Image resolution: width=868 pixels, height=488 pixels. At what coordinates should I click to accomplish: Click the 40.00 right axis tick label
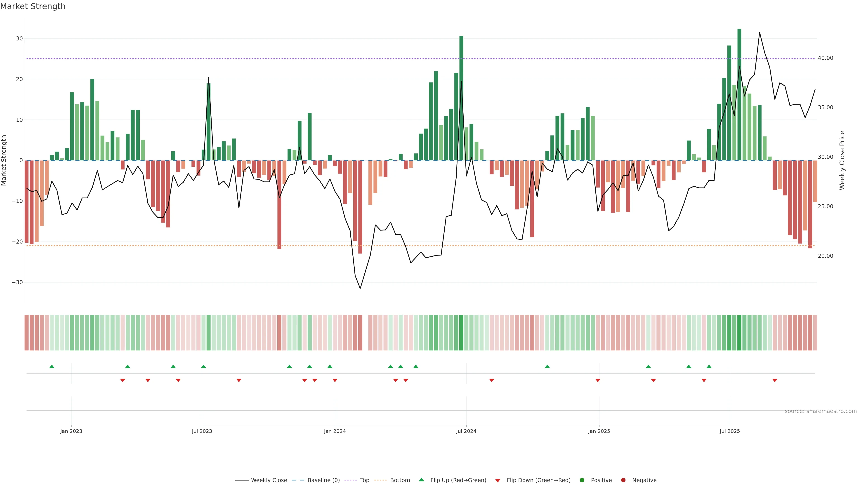(825, 58)
